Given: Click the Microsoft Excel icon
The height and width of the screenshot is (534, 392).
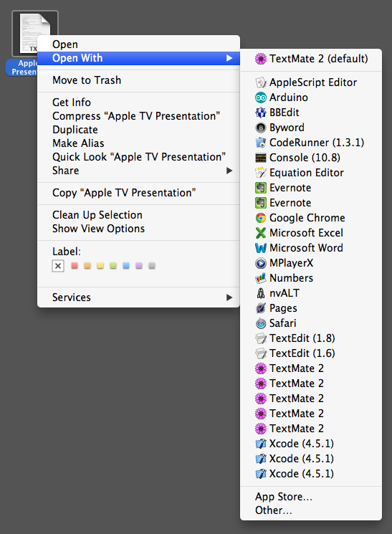Looking at the screenshot, I should click(261, 233).
